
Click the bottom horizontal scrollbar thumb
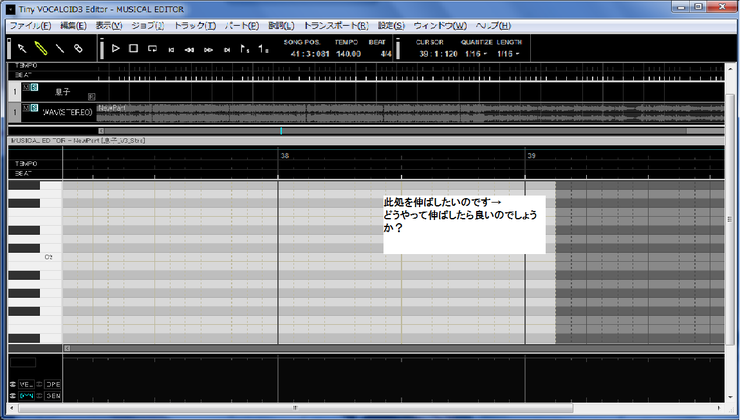295,408
